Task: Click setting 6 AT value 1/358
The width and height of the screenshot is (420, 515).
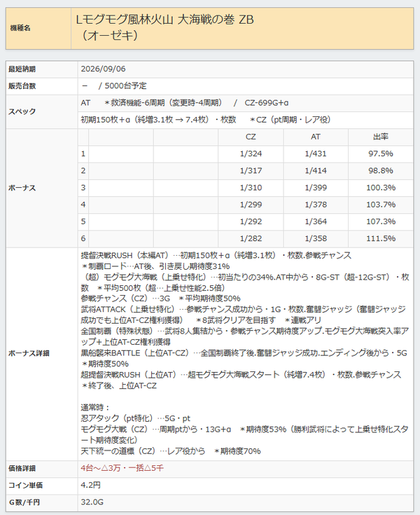Action: click(316, 239)
